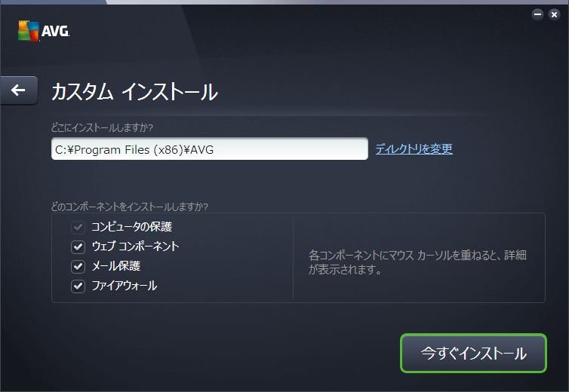Click the AVG logo
The image size is (569, 392).
point(44,31)
